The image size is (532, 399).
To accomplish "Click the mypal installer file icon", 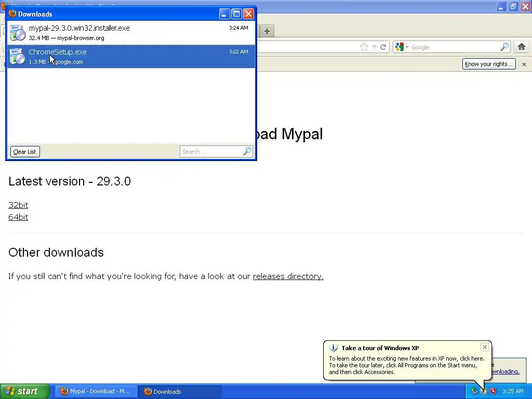I will [x=17, y=33].
